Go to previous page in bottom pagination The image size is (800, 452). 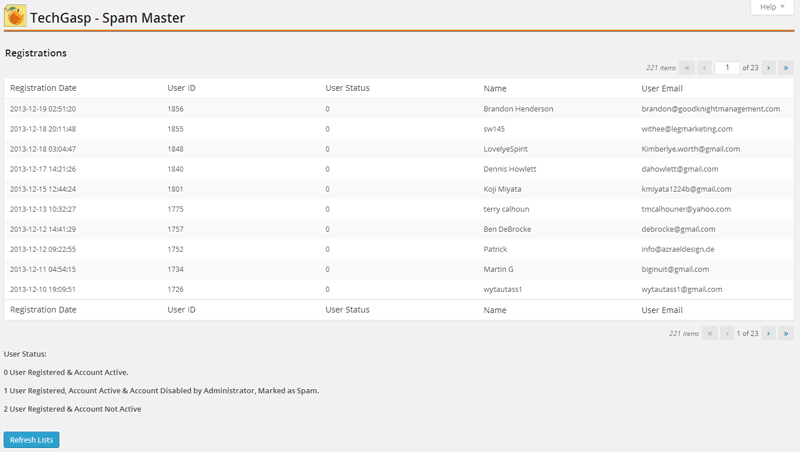pyautogui.click(x=727, y=333)
